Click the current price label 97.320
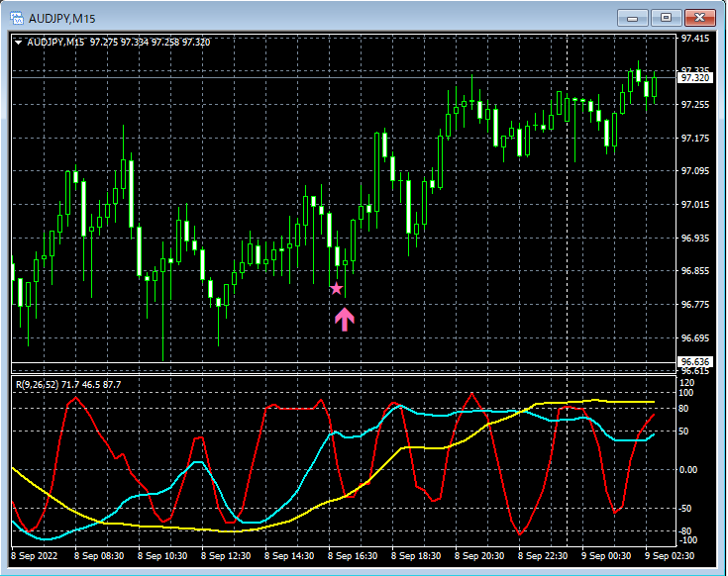The height and width of the screenshot is (576, 728). pyautogui.click(x=695, y=78)
